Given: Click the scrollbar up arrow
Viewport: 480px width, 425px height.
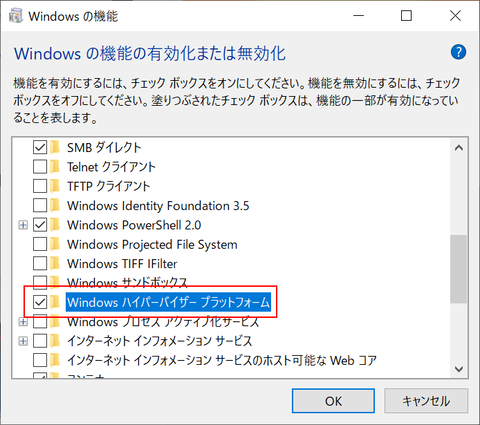Looking at the screenshot, I should [459, 148].
